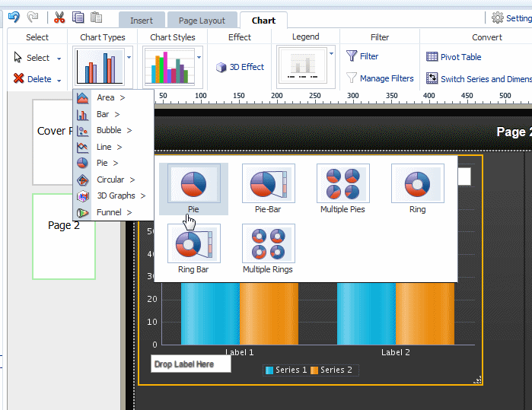Screen dimensions: 532x410
Task: Click the Manage Filters funnel icon
Action: point(352,78)
